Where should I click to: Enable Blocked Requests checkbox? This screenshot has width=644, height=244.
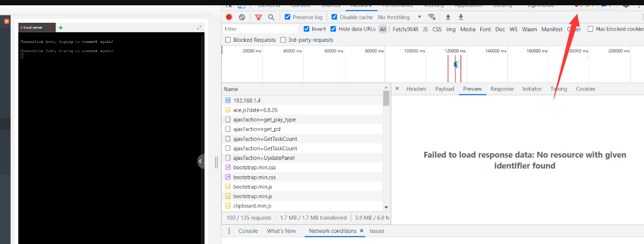(228, 40)
